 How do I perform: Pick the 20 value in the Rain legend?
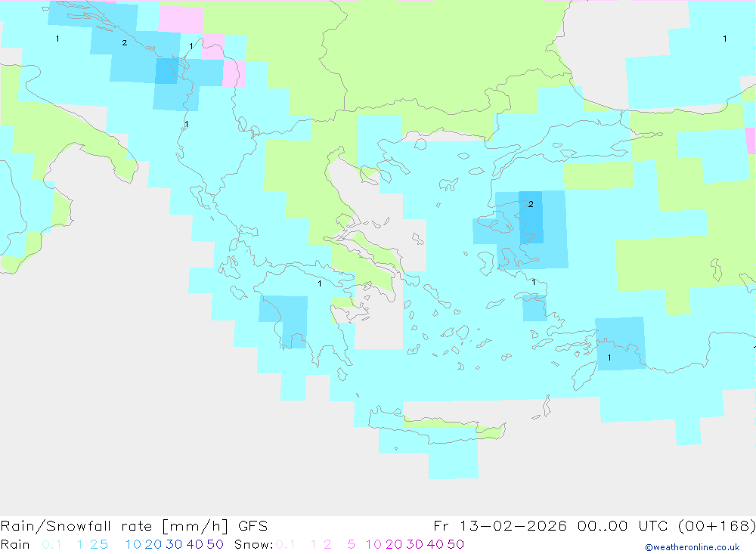click(153, 544)
